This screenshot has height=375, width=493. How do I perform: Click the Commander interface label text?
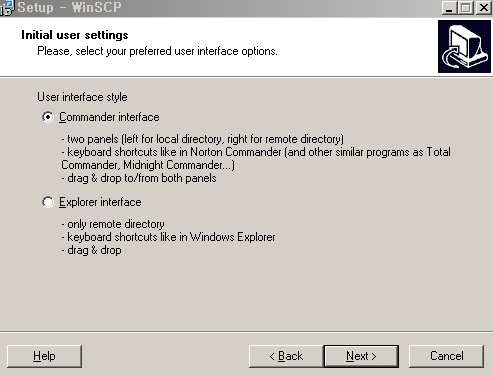point(109,117)
